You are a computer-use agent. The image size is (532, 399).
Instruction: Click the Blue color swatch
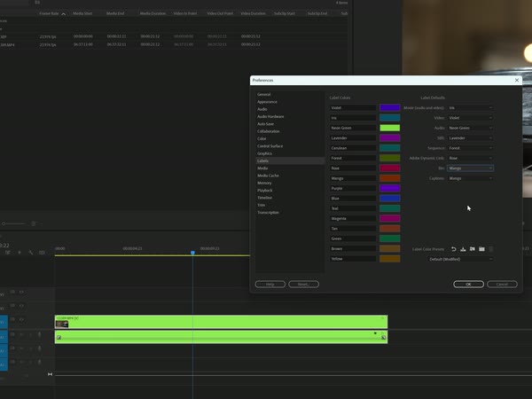[390, 199]
